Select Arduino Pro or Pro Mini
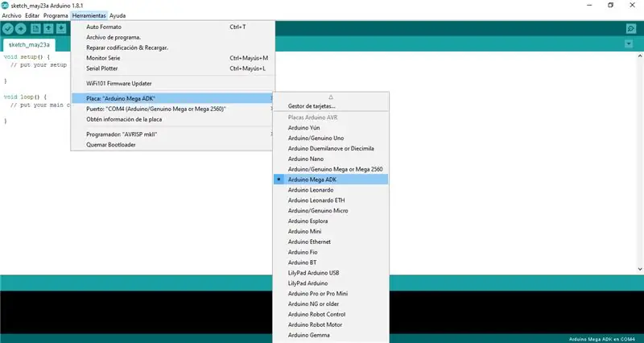This screenshot has height=343, width=644. coord(331,293)
